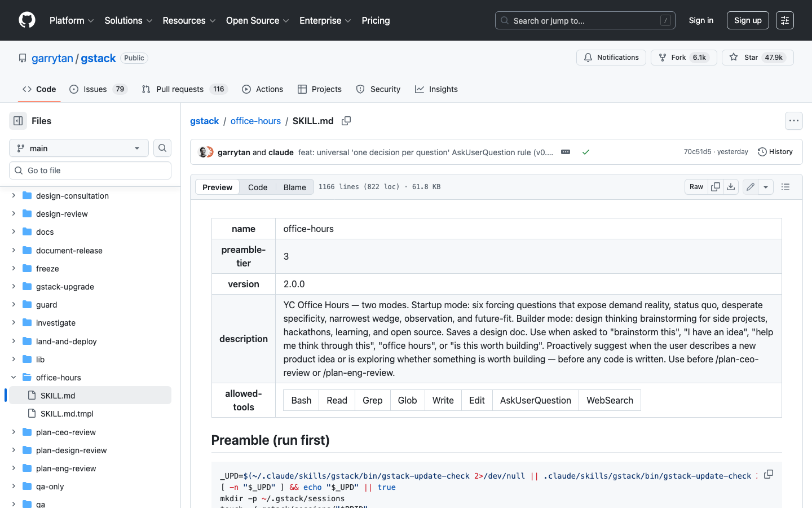Open the command palette icon in header
Viewport: 812px width, 508px height.
(x=785, y=20)
